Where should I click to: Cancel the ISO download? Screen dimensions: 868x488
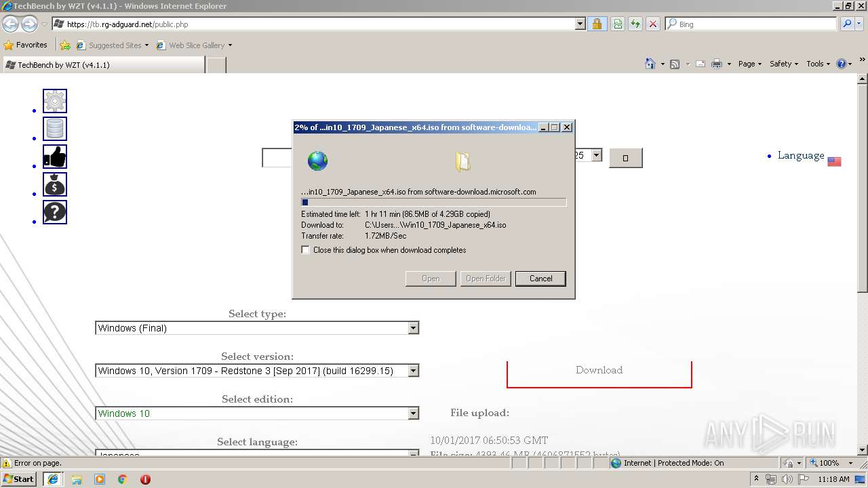pos(540,279)
